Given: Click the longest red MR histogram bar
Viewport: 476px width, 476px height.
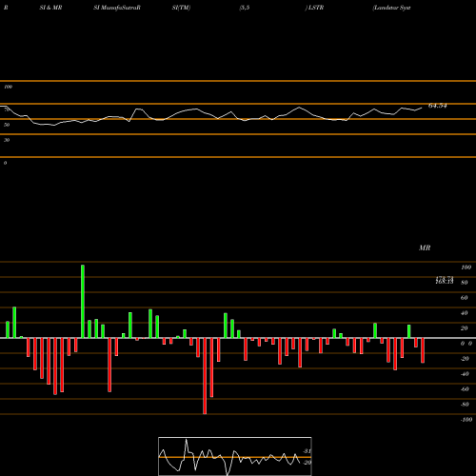Looking at the screenshot, I should click(205, 376).
